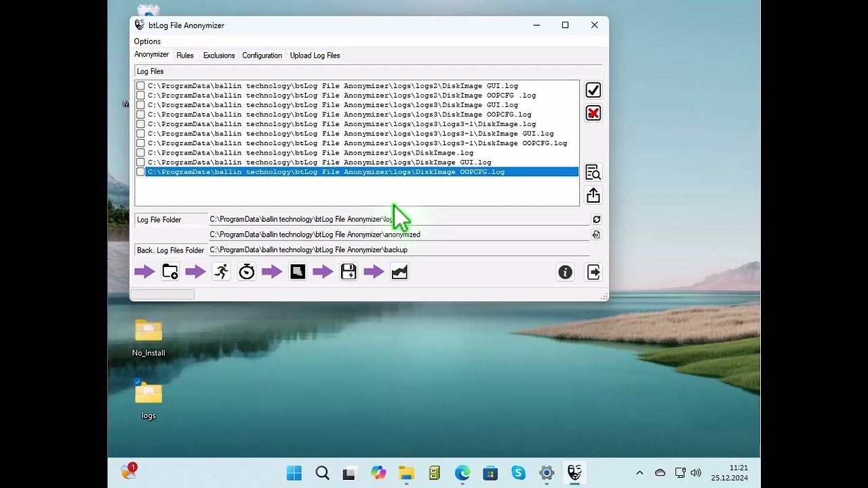Tick the checkbox for logs\DiskImage GUI.log

(140, 163)
